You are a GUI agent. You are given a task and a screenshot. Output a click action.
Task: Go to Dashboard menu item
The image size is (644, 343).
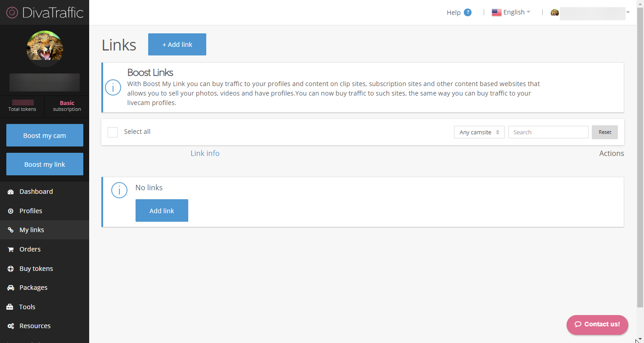pyautogui.click(x=45, y=192)
